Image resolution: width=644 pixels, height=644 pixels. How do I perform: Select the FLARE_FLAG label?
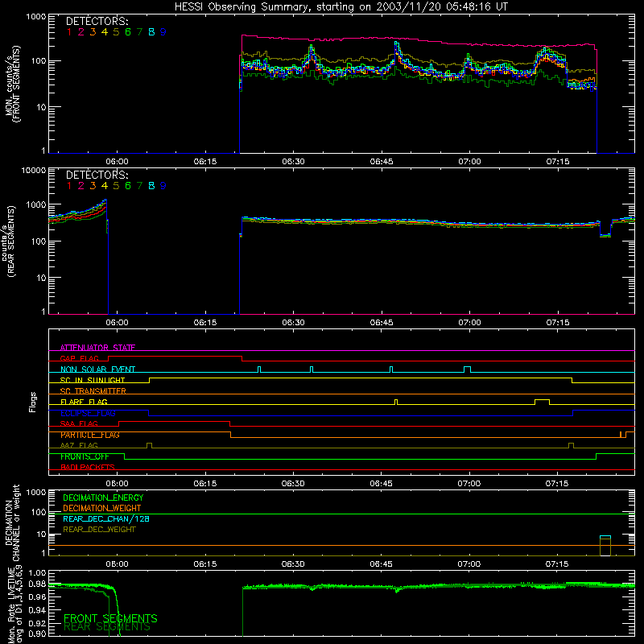pyautogui.click(x=84, y=402)
